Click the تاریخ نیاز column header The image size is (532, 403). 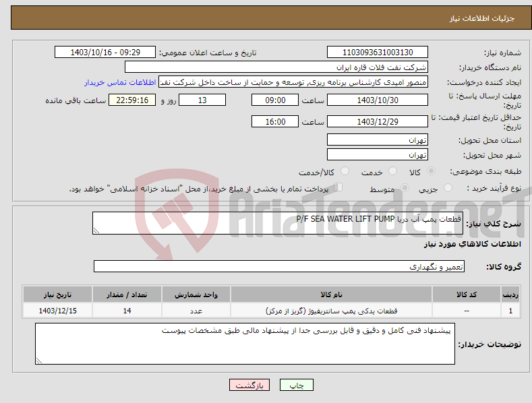[x=58, y=294]
